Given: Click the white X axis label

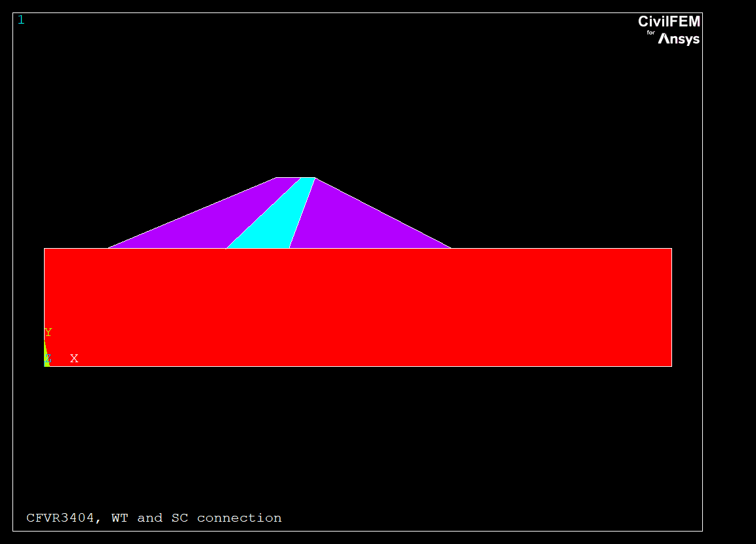Looking at the screenshot, I should pyautogui.click(x=74, y=358).
